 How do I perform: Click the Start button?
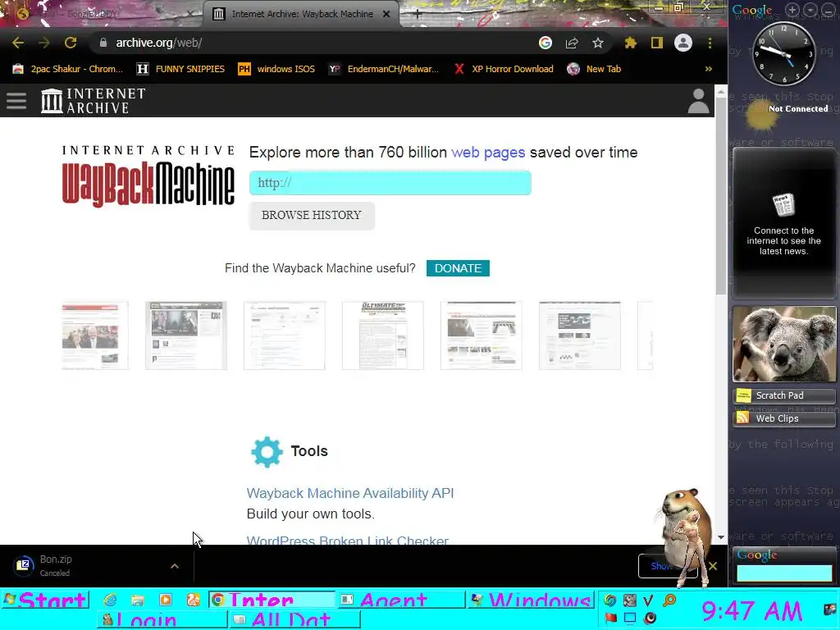coord(46,600)
